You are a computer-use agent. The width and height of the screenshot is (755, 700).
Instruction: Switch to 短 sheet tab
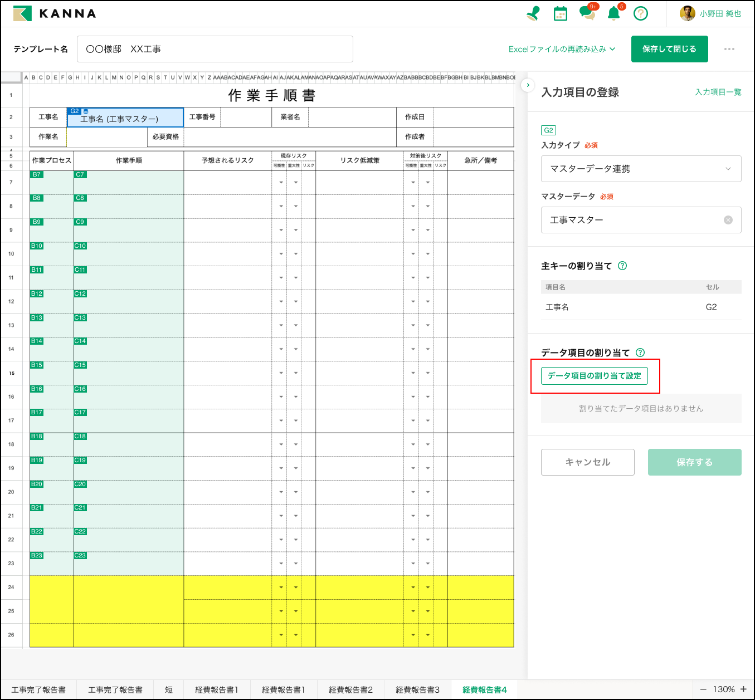pyautogui.click(x=169, y=689)
